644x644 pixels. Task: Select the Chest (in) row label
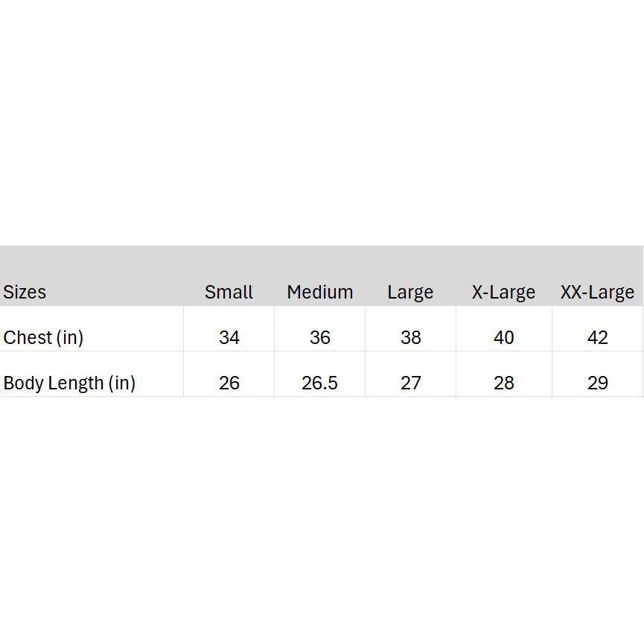[x=43, y=337]
